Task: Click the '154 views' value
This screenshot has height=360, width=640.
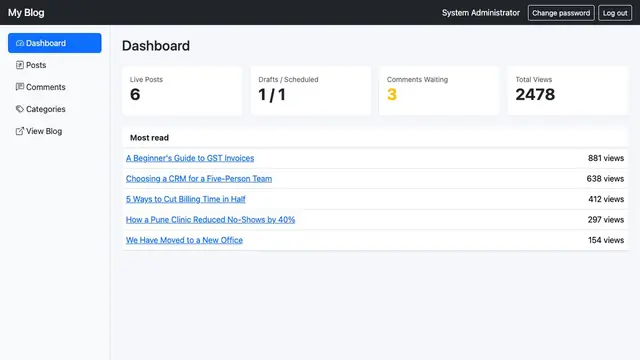Action: 606,240
